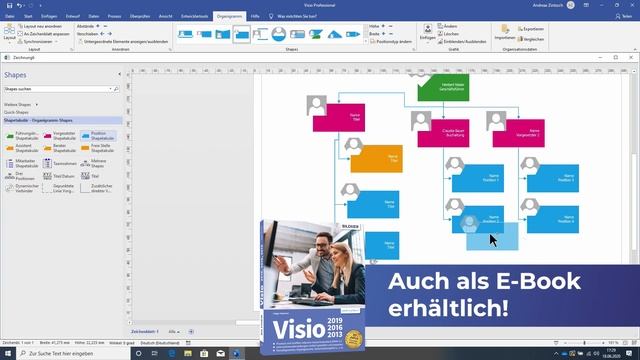Open the Synchronisieren dropdown
The image size is (640, 360).
38,42
